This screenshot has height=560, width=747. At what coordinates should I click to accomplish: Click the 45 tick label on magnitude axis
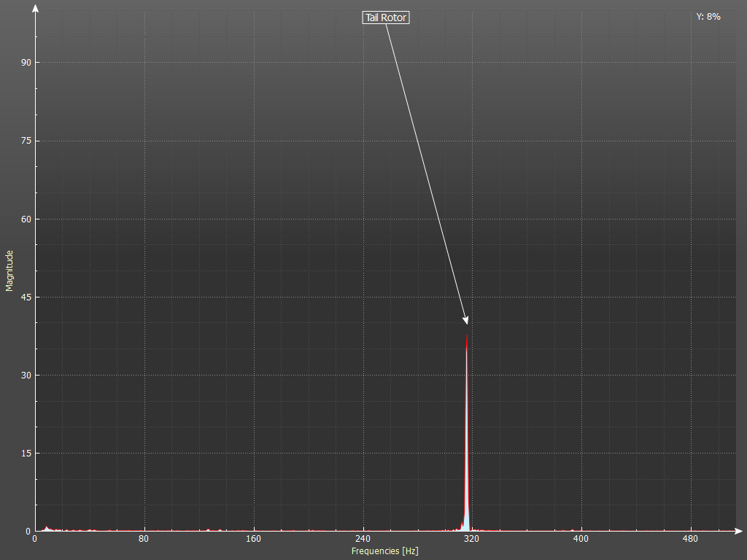click(26, 297)
